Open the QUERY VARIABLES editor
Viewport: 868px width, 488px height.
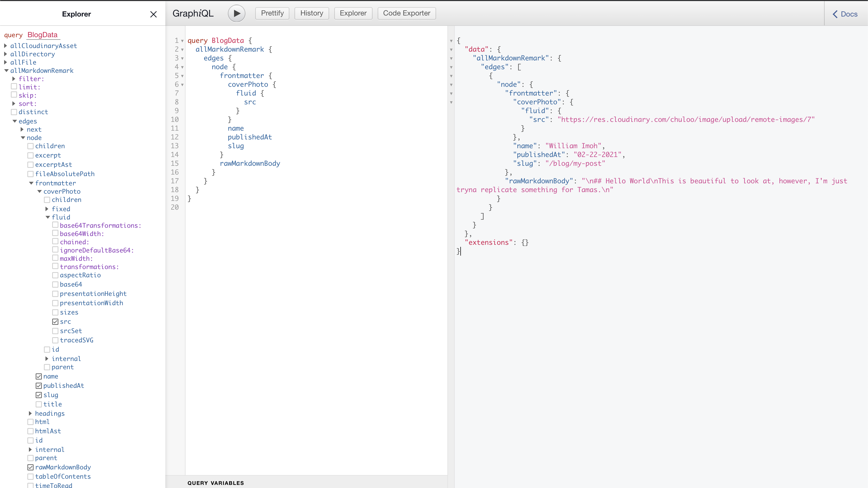pyautogui.click(x=216, y=483)
